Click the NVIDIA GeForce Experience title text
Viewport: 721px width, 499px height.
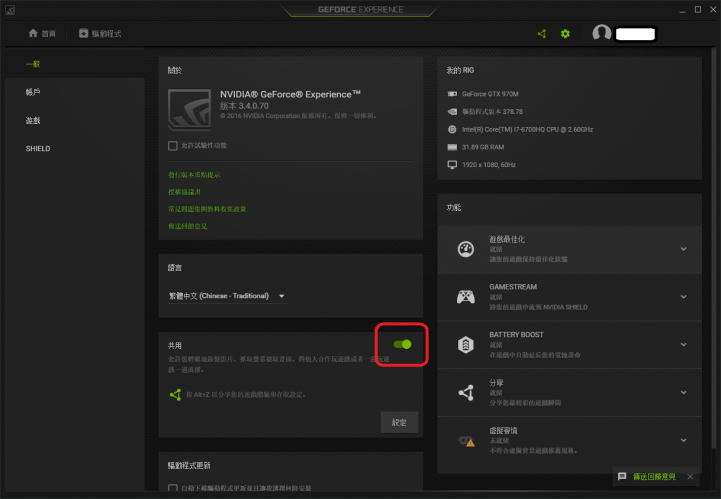pyautogui.click(x=290, y=94)
